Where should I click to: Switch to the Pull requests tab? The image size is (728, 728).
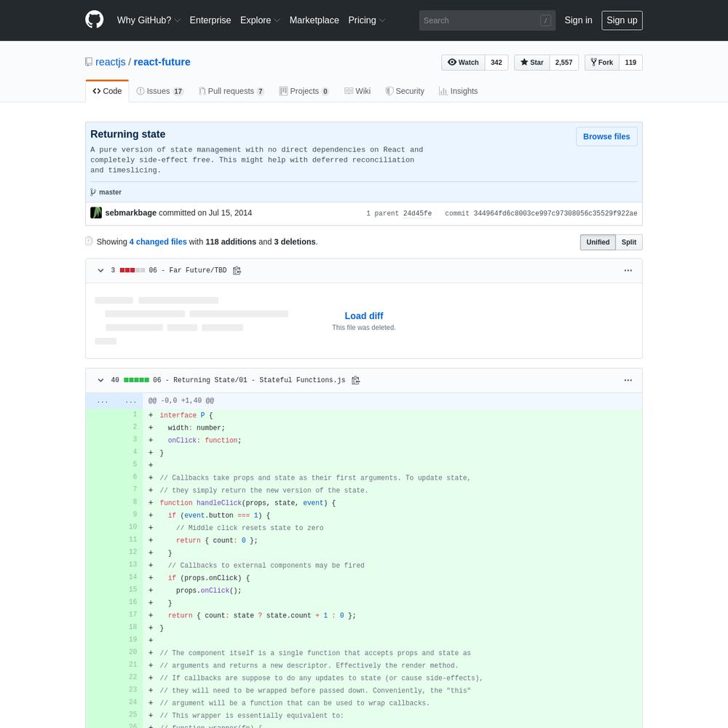232,91
